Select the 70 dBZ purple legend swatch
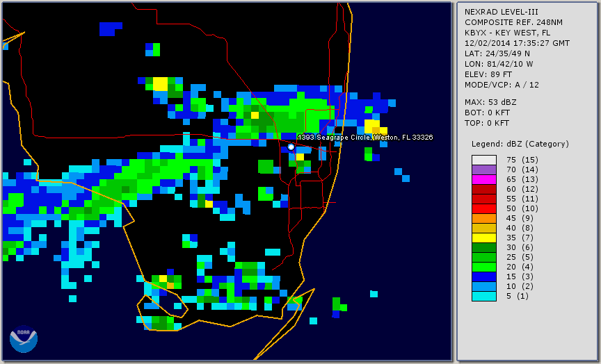This screenshot has width=601, height=364. 484,169
